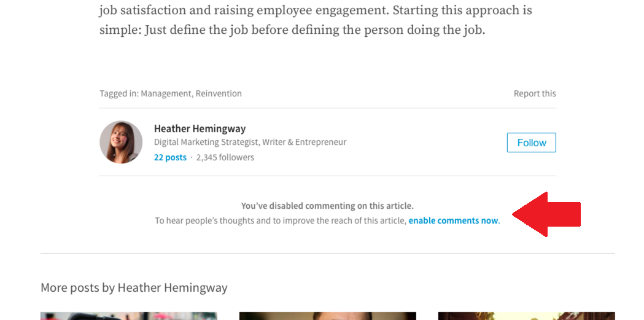Click the Digital Marketing Strategist headline

250,142
